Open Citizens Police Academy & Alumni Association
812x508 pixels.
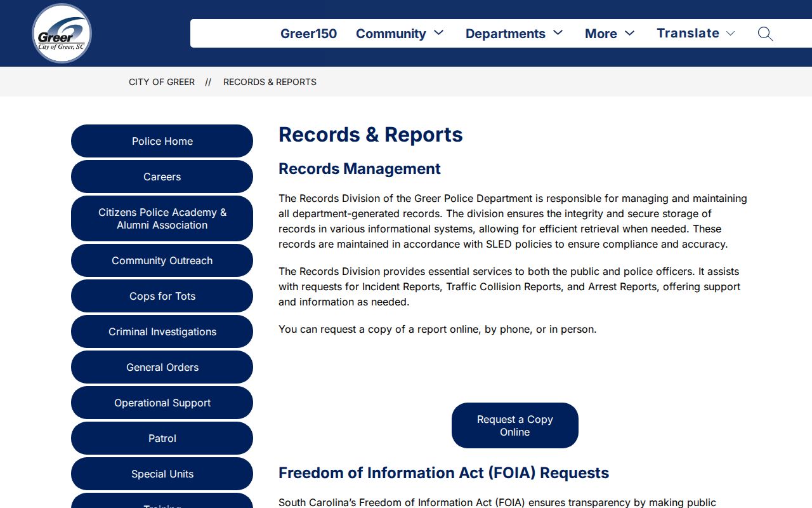click(x=162, y=218)
